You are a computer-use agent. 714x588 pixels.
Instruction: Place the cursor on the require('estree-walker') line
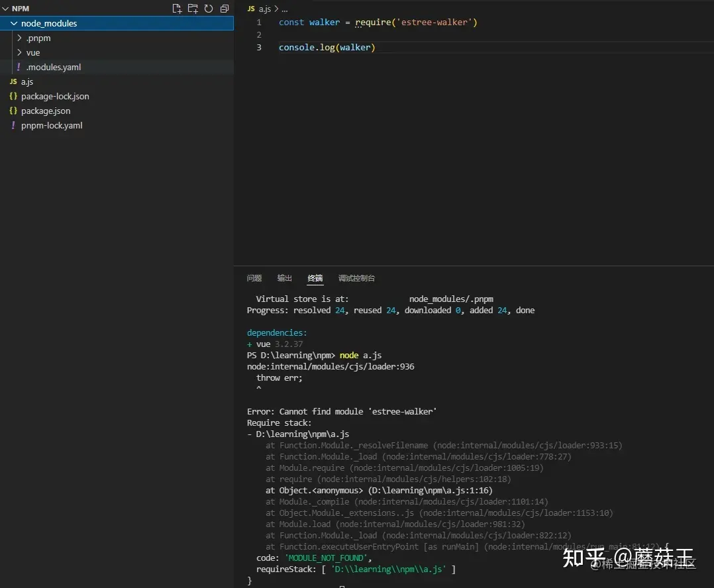click(x=378, y=23)
